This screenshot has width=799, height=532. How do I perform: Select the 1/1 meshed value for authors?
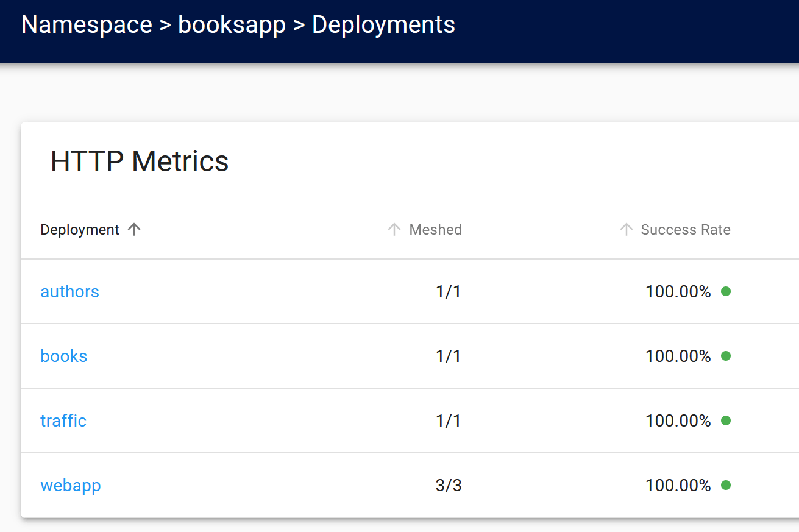pos(449,292)
